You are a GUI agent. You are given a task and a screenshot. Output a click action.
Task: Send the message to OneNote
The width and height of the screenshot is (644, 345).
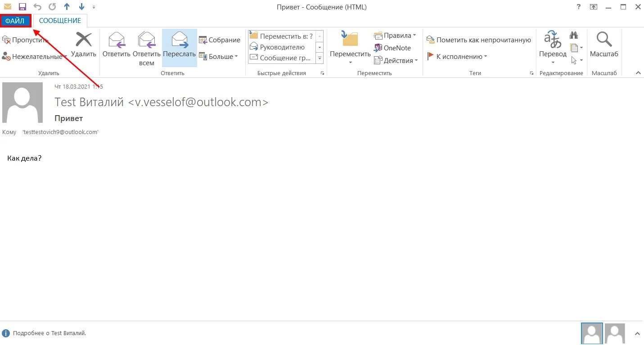[392, 48]
